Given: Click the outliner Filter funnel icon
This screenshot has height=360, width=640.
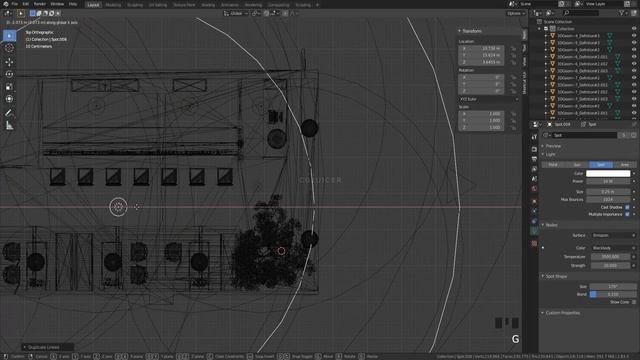Looking at the screenshot, I should [x=622, y=13].
